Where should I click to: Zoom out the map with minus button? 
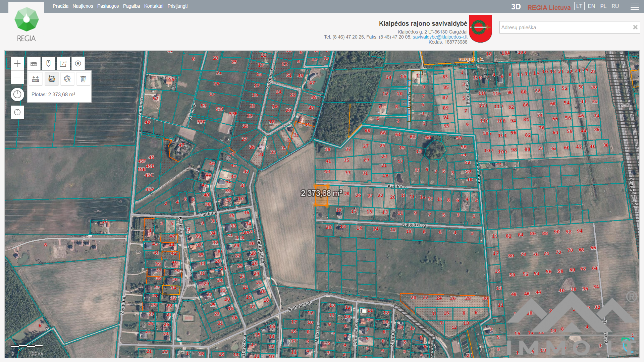17,77
